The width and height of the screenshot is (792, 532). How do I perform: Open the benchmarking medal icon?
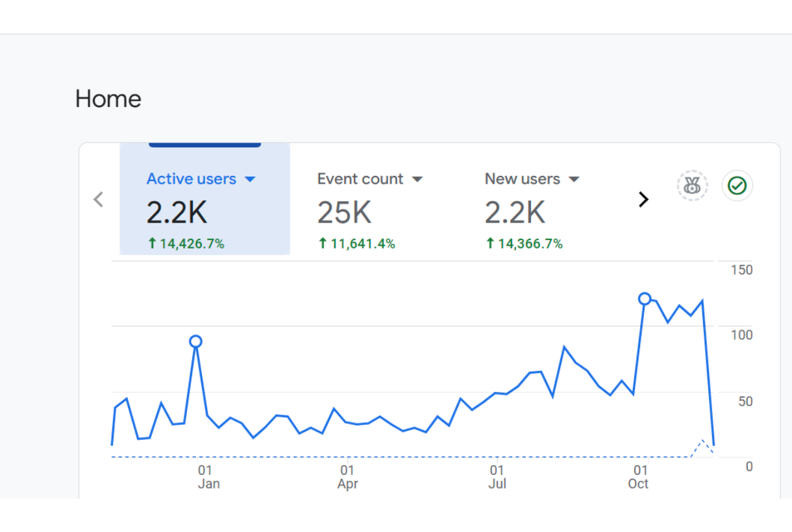pos(691,186)
